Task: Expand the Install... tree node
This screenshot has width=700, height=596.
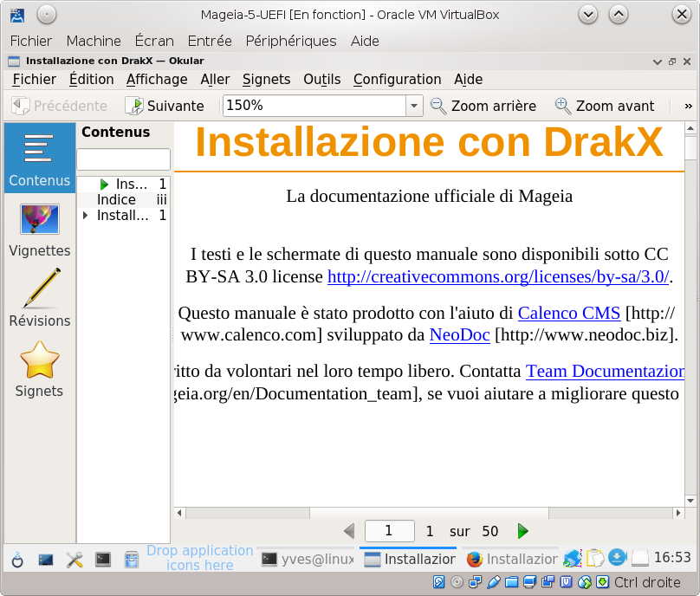Action: click(85, 215)
